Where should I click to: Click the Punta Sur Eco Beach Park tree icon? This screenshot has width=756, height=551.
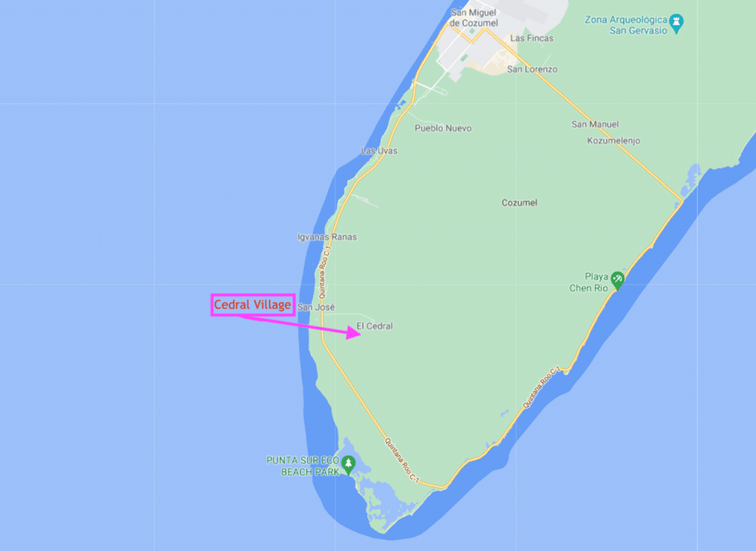click(x=348, y=465)
